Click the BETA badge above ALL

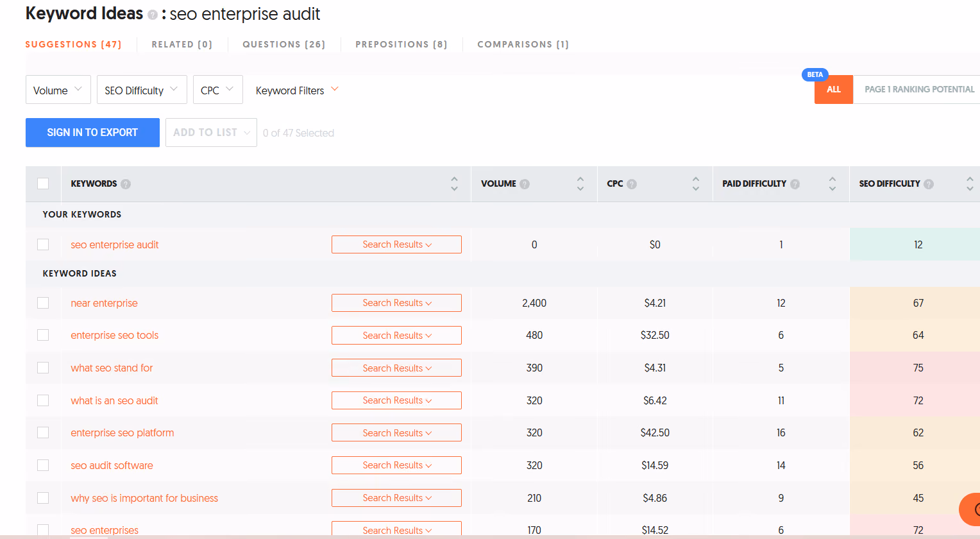pos(815,74)
